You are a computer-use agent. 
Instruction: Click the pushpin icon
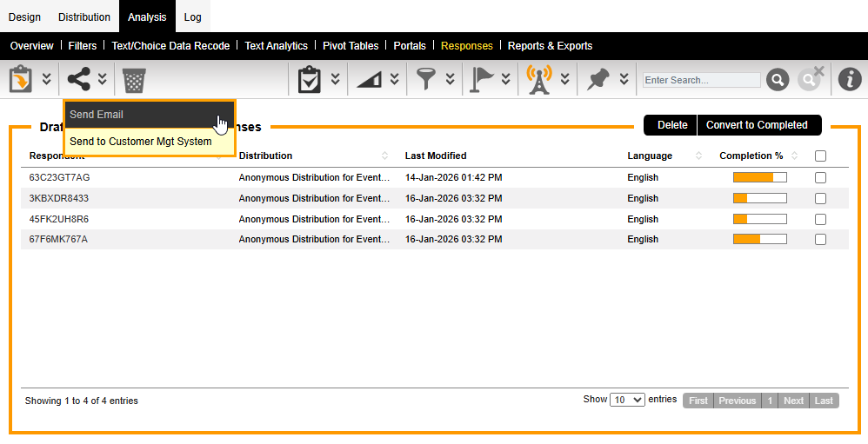pyautogui.click(x=598, y=80)
